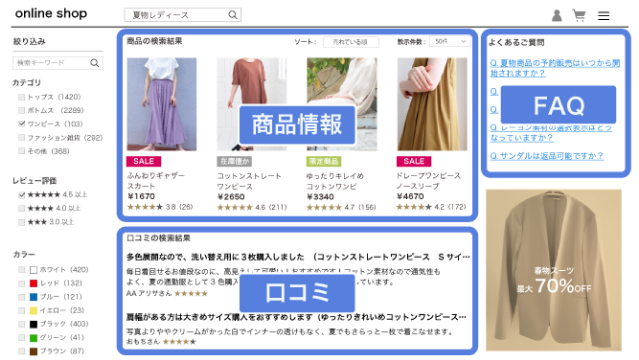Click the price ¥3340
Viewport: 639px width, 360px height.
point(320,197)
